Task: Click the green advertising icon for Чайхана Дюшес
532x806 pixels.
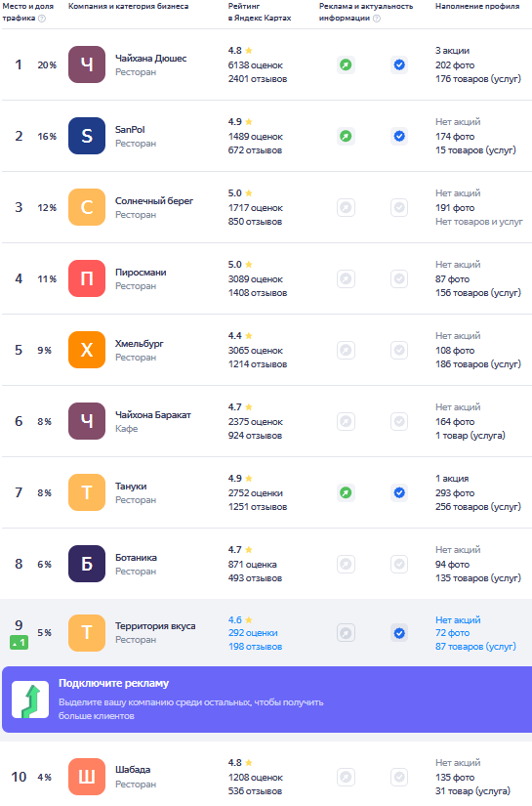Action: [x=347, y=64]
